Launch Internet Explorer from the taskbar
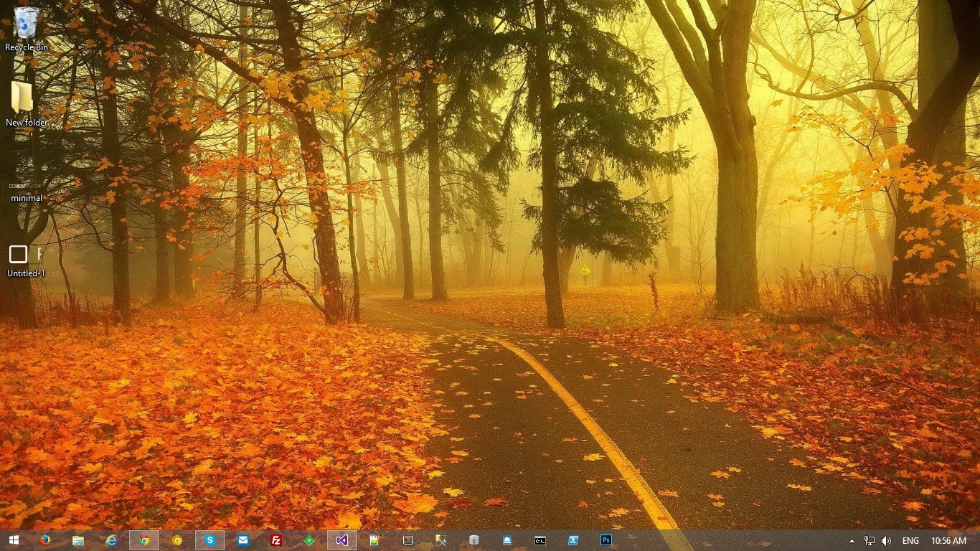This screenshot has height=551, width=980. tap(111, 540)
